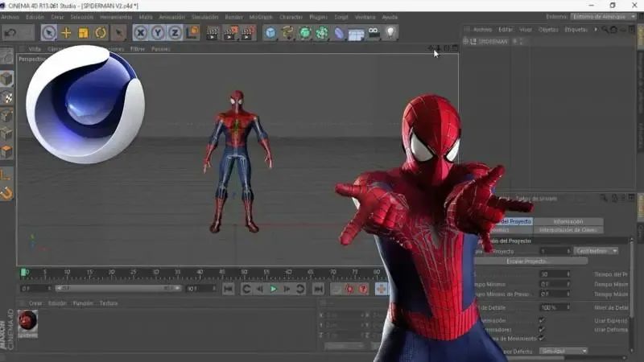This screenshot has height=362, width=644.
Task: Click the green HyperNURBS generator icon
Action: pyautogui.click(x=305, y=33)
